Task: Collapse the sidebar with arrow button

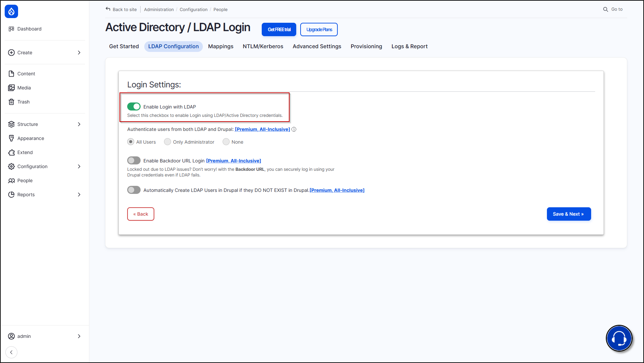Action: pyautogui.click(x=11, y=352)
